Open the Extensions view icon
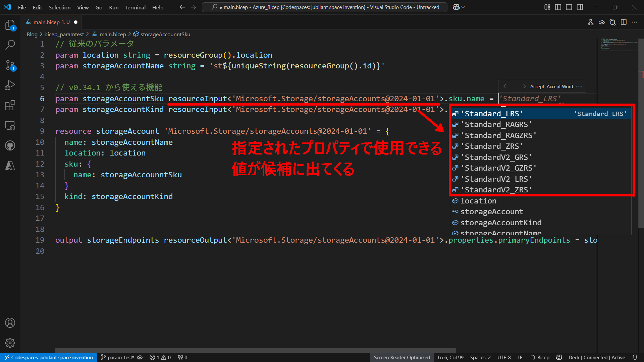644x362 pixels. tap(10, 105)
